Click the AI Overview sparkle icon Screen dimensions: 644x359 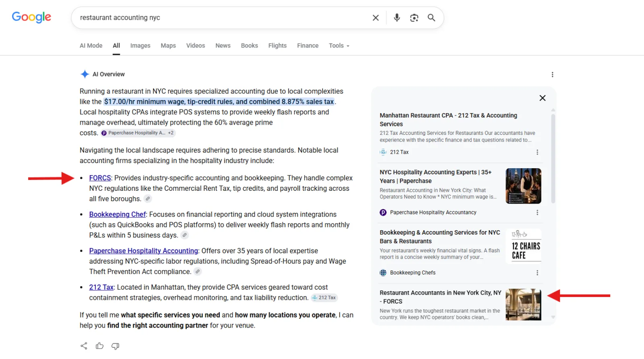[x=85, y=74]
